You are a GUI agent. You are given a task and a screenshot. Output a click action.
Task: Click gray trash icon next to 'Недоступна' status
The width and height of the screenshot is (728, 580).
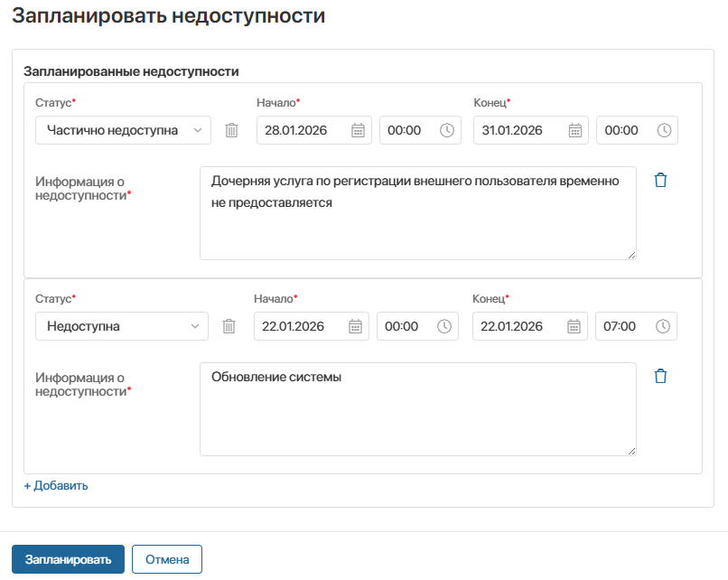click(229, 326)
